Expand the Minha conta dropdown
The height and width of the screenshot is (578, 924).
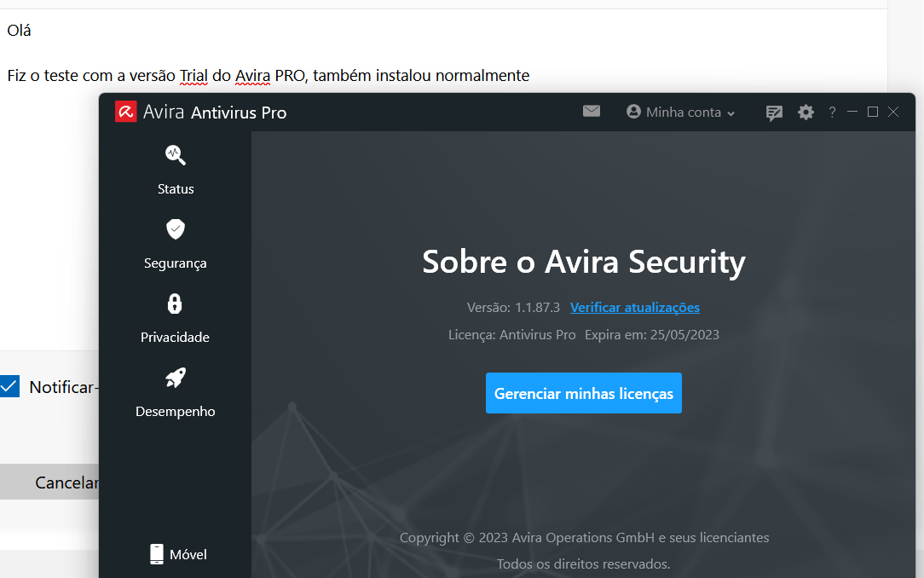pyautogui.click(x=680, y=112)
